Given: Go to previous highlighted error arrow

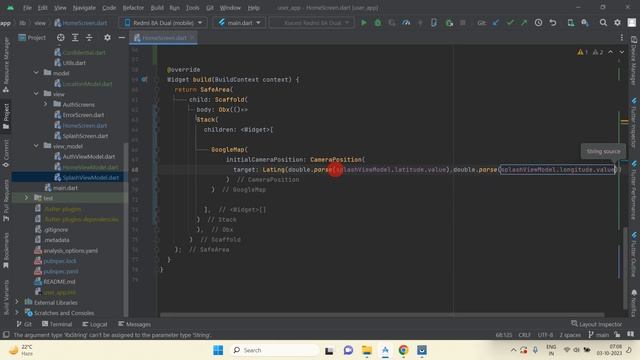Looking at the screenshot, I should click(610, 52).
